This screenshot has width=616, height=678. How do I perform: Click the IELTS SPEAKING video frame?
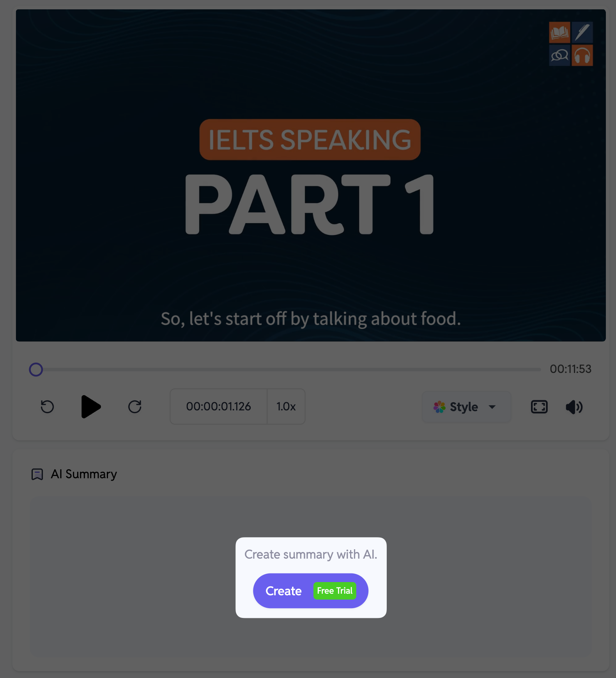[x=310, y=176]
